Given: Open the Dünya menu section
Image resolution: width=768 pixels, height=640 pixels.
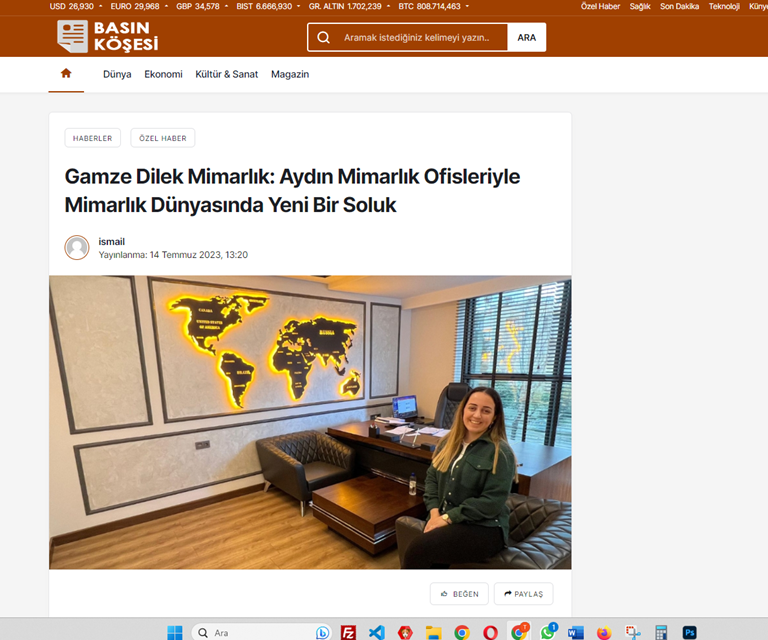Looking at the screenshot, I should click(117, 74).
